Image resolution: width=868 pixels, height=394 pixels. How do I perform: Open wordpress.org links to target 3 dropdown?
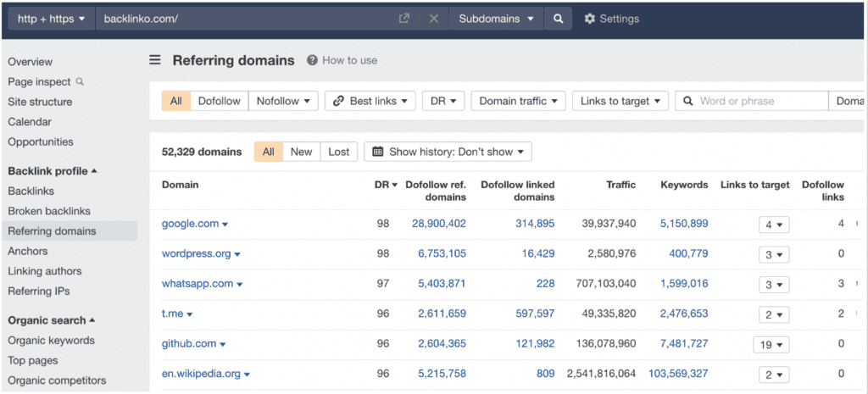774,254
